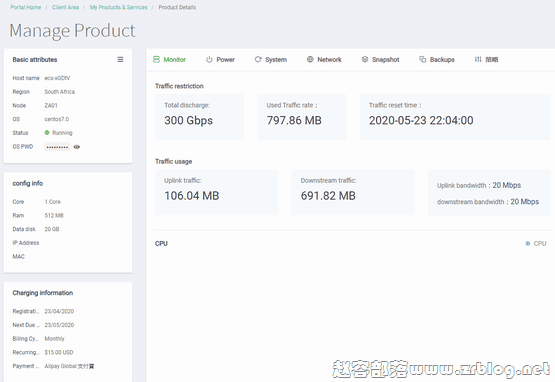Reveal OS password with eye icon
Viewport: 555px width, 382px height.
point(77,147)
